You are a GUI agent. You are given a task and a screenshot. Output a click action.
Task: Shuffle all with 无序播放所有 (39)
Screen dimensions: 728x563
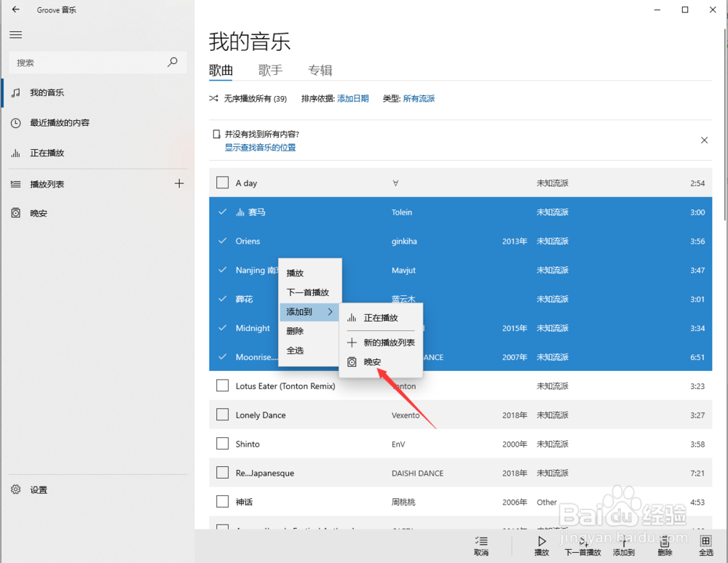(248, 98)
